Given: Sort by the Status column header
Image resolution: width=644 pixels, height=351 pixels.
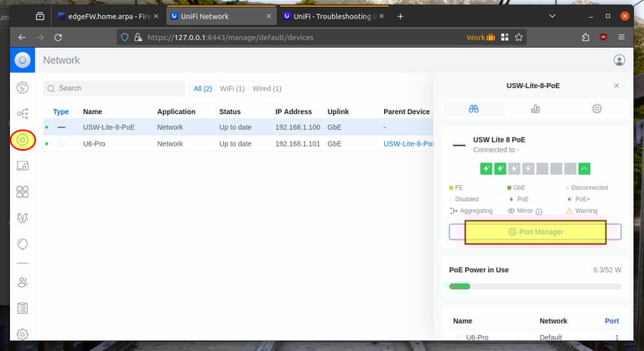Looking at the screenshot, I should pyautogui.click(x=230, y=111).
